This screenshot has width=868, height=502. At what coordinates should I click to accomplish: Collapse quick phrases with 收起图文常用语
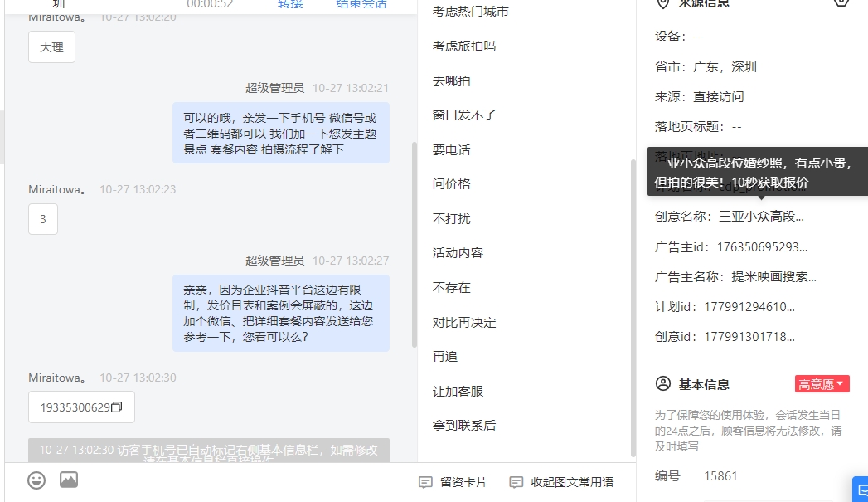(561, 482)
